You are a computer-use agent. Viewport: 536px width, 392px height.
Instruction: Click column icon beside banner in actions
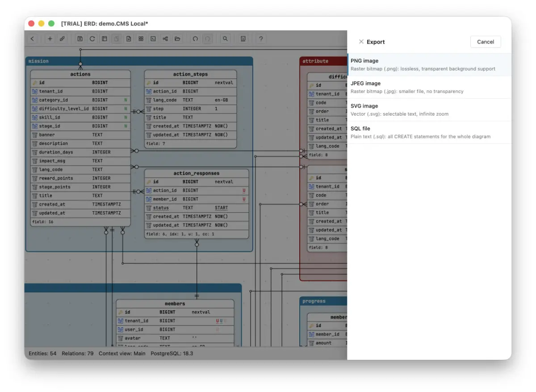click(x=34, y=135)
